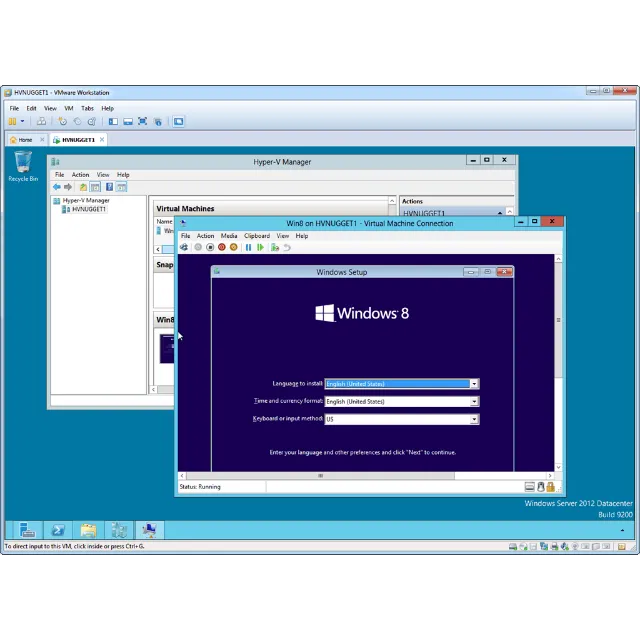Click the VMware console view icon
640x640 pixels.
click(178, 121)
